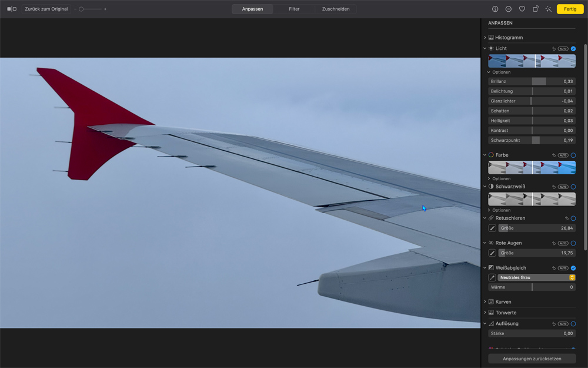Reset Farbe adjustments with undo arrow
Image resolution: width=588 pixels, height=368 pixels.
coord(553,155)
